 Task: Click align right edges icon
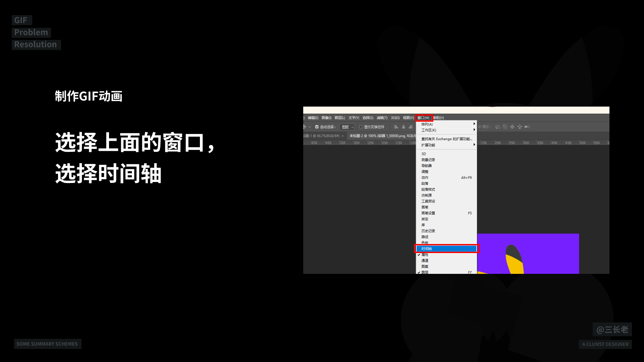[411, 127]
